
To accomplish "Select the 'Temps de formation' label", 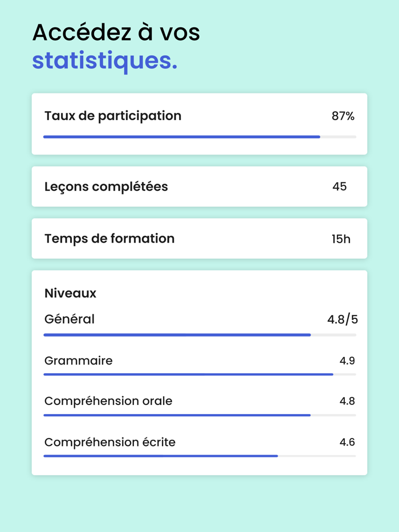I will click(x=109, y=239).
